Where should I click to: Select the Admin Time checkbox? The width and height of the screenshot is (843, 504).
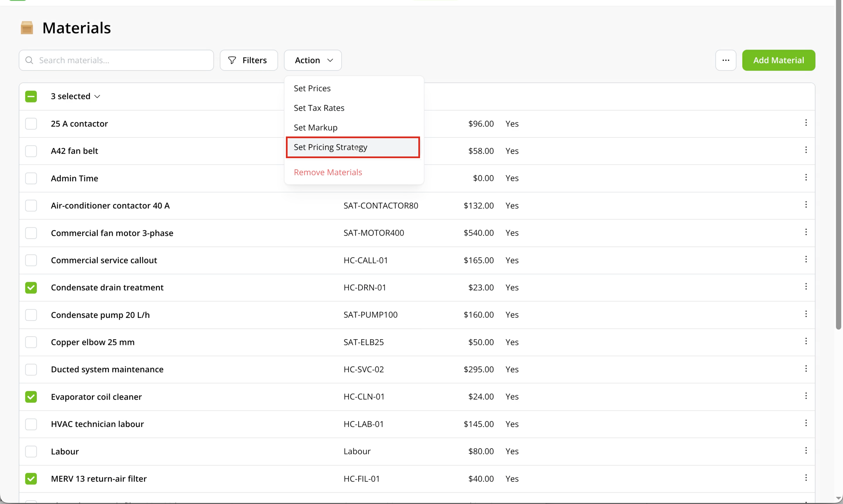point(31,178)
